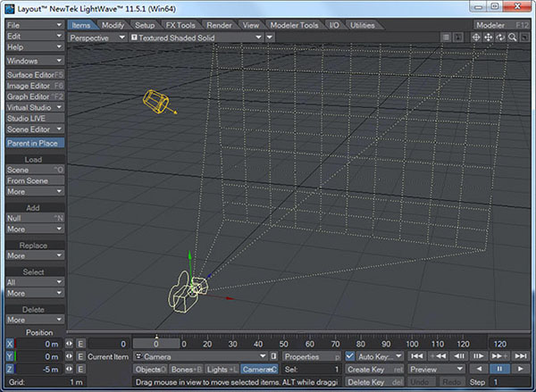Jump to first frame

click(x=416, y=356)
